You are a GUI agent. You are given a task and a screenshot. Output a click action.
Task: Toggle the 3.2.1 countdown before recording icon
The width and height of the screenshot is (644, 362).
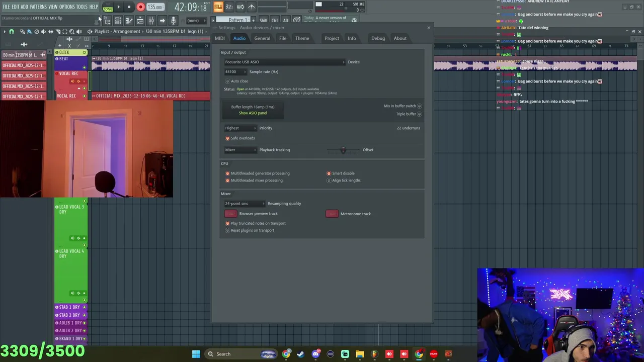pyautogui.click(x=229, y=7)
